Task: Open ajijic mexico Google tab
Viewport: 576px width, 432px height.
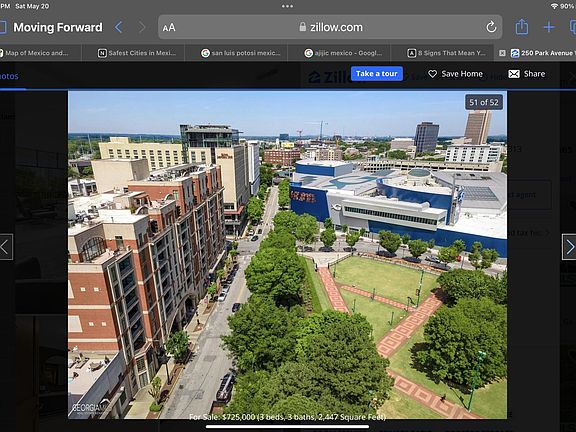Action: pyautogui.click(x=343, y=53)
